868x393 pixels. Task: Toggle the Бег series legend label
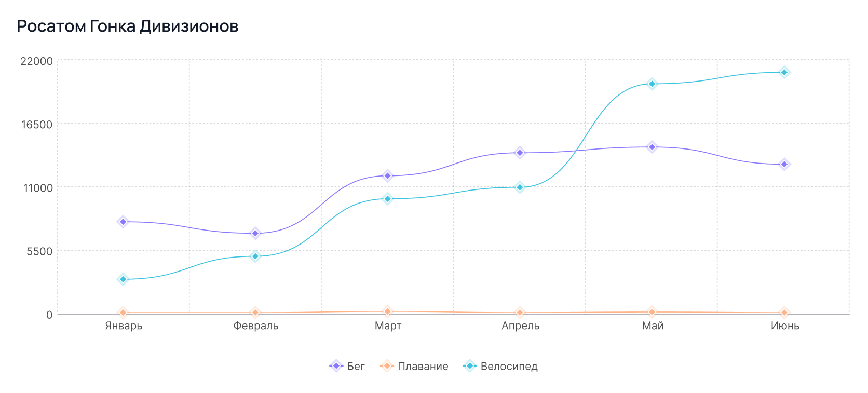pyautogui.click(x=356, y=366)
